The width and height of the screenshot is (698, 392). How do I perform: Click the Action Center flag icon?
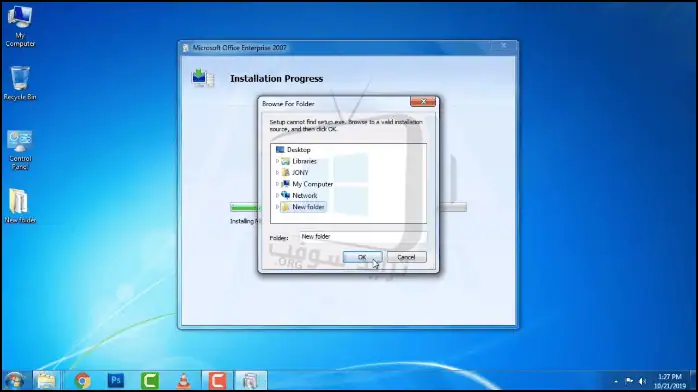[x=629, y=381]
